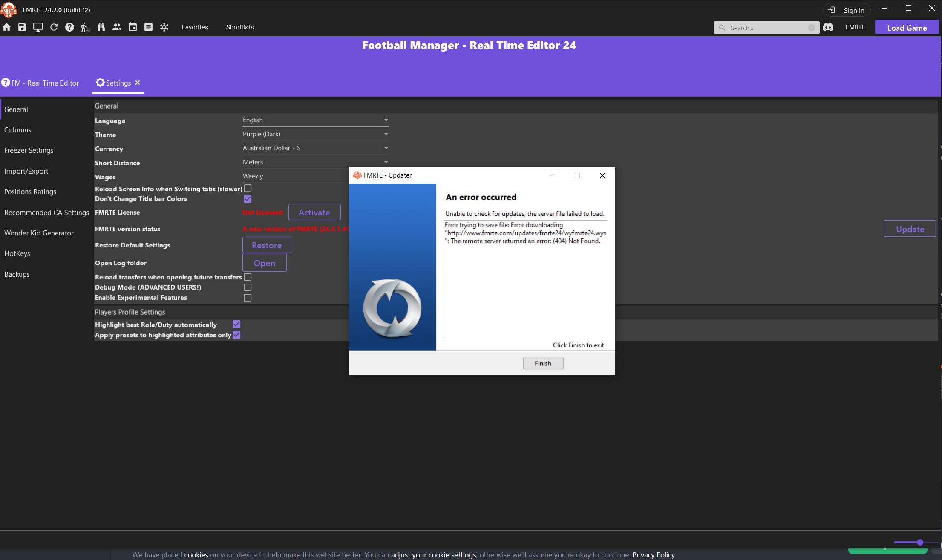Open the Favorites menu
This screenshot has height=560, width=942.
(x=195, y=27)
